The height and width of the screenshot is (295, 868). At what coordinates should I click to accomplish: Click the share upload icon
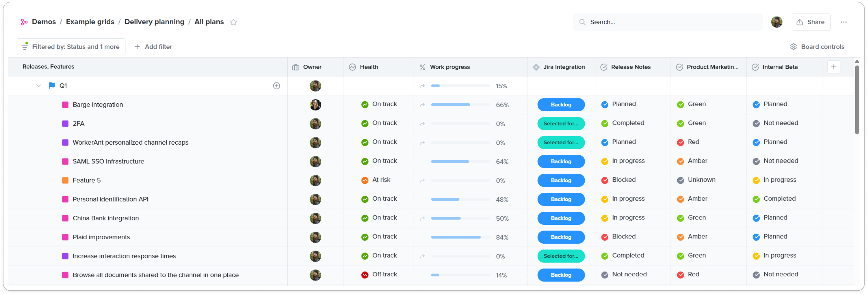click(799, 22)
